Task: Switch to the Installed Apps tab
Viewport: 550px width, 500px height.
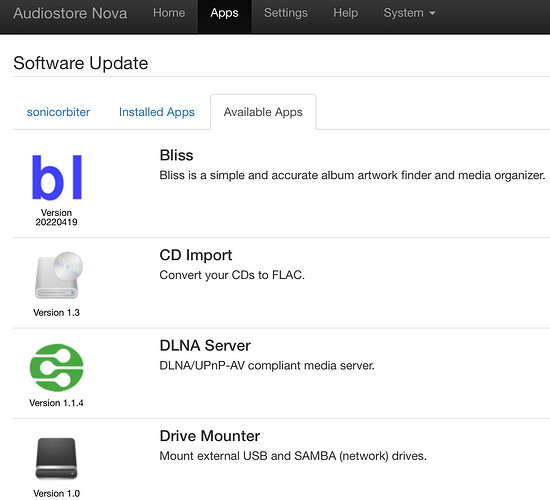Action: point(156,112)
